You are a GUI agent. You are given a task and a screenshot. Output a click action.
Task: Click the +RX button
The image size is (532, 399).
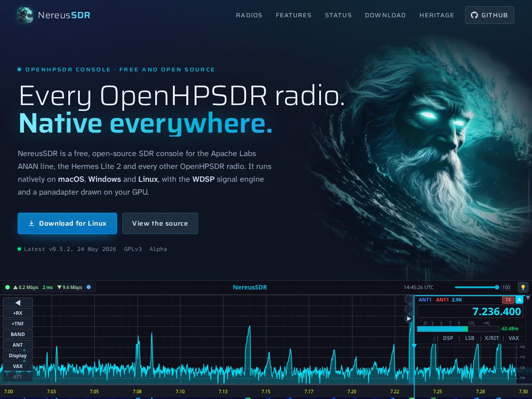point(18,313)
